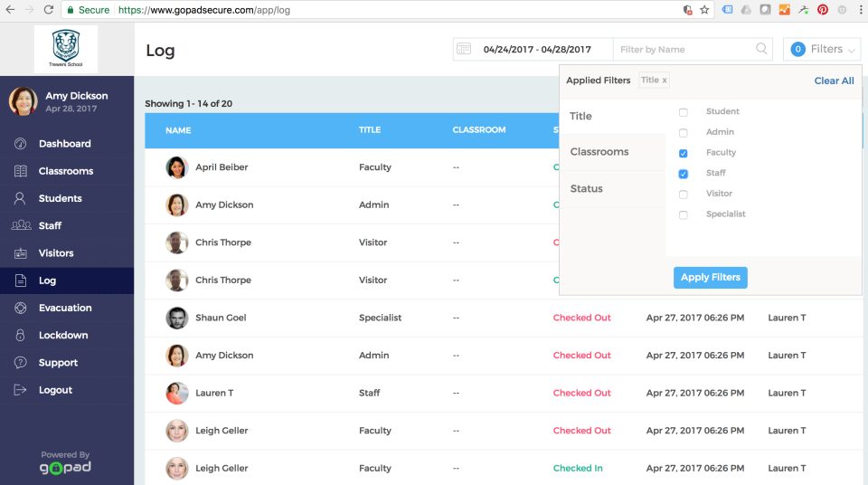Click the Log document icon
The height and width of the screenshot is (485, 868).
21,281
